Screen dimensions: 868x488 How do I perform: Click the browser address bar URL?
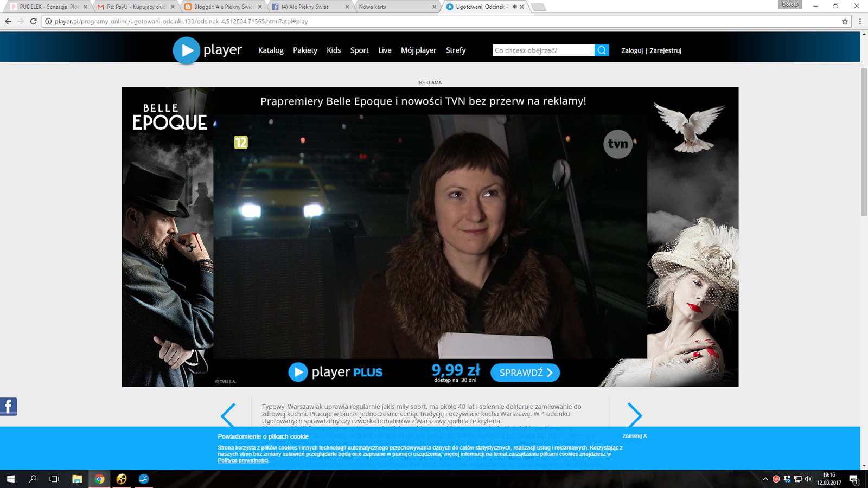pyautogui.click(x=181, y=21)
